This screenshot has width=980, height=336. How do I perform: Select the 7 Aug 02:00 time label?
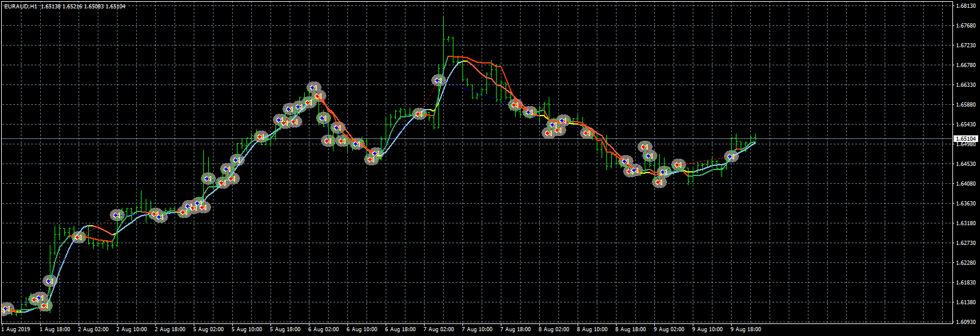click(439, 329)
